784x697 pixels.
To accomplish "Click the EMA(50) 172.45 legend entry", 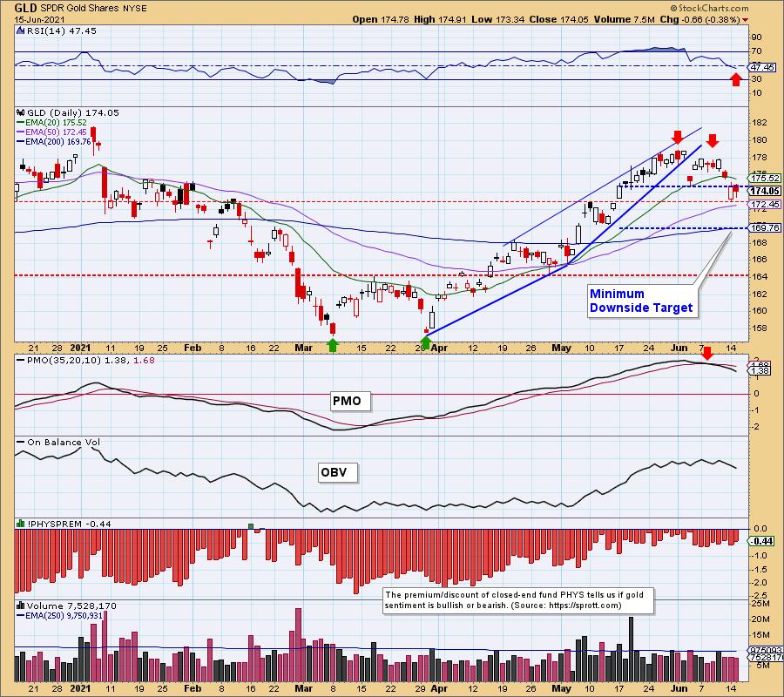I will point(51,132).
